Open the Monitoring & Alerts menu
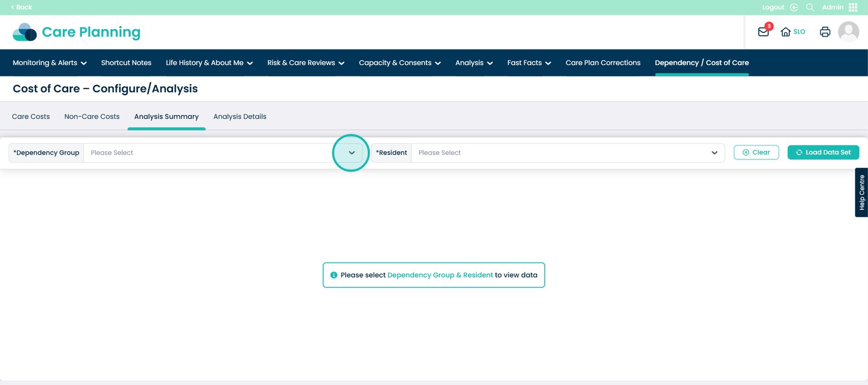The image size is (868, 385). (x=49, y=63)
